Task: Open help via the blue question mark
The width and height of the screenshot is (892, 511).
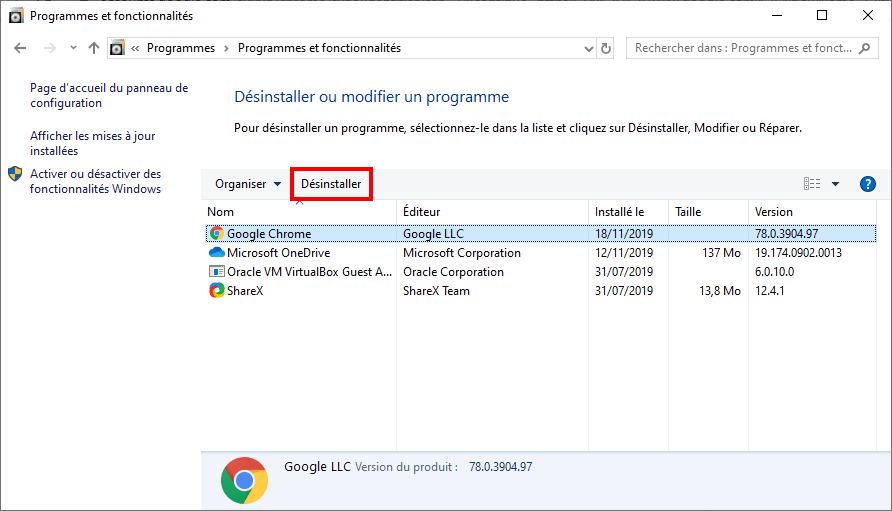Action: (x=868, y=184)
